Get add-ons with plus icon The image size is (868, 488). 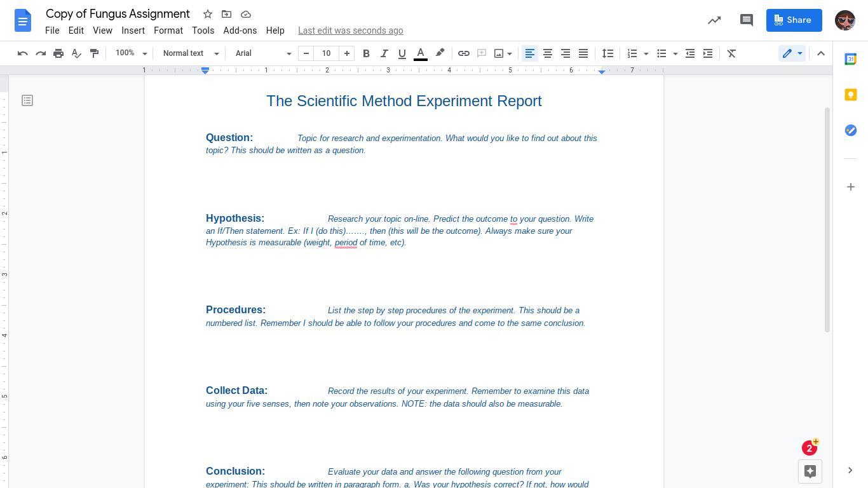(850, 187)
